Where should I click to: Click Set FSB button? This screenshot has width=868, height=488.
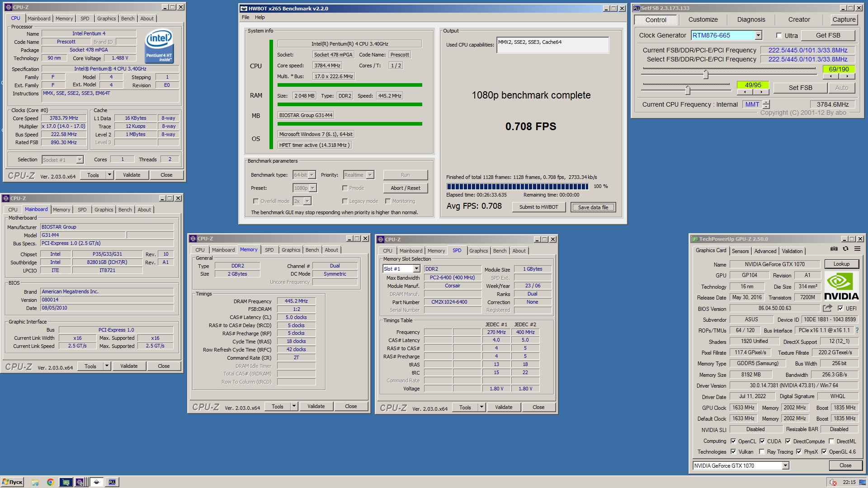pos(800,88)
